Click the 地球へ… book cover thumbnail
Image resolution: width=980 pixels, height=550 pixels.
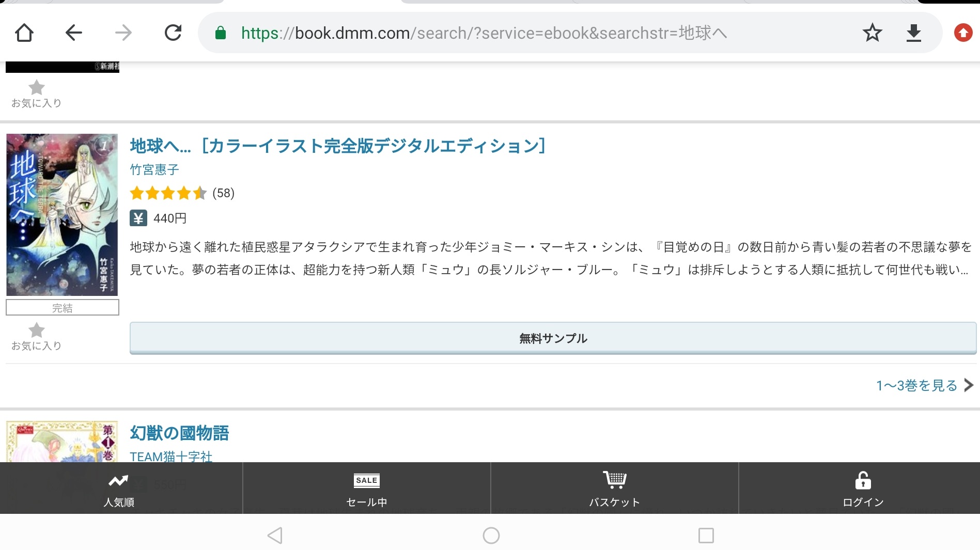click(62, 215)
